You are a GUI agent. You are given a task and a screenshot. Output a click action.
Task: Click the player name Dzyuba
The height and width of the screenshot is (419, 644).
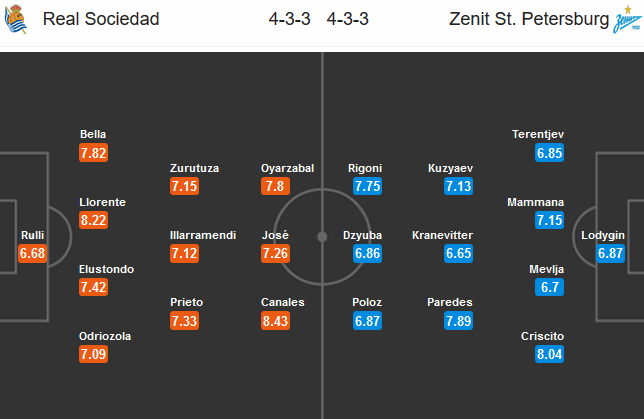pyautogui.click(x=366, y=235)
